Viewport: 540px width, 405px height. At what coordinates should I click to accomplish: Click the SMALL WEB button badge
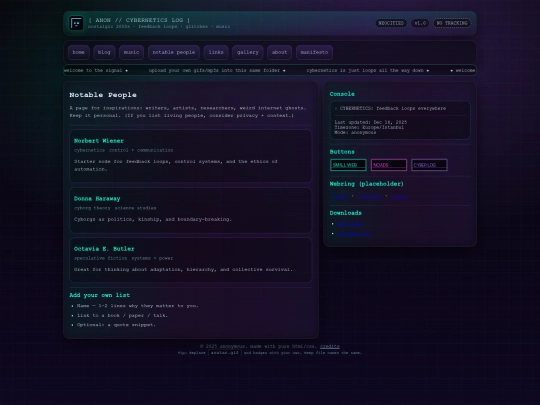[348, 165]
